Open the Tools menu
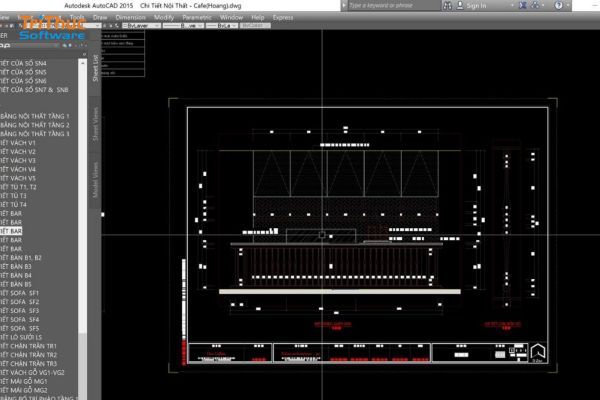This screenshot has height=400, width=600. 77,17
